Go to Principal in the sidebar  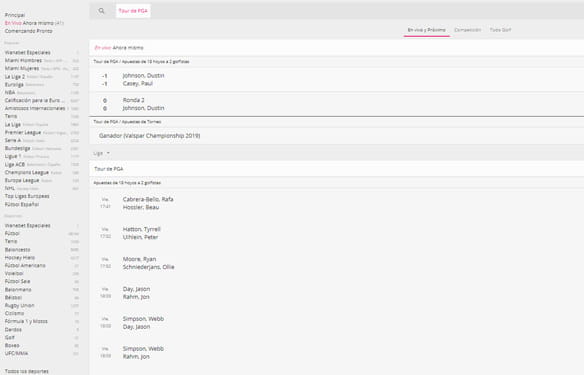(15, 15)
